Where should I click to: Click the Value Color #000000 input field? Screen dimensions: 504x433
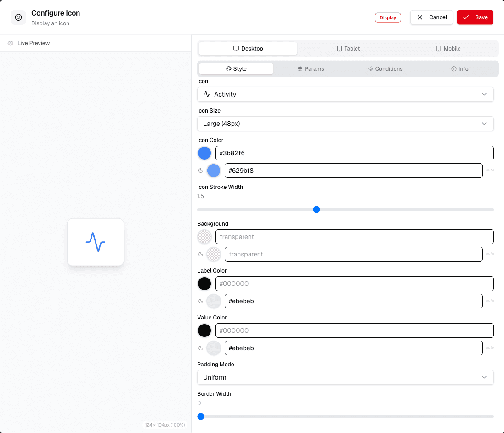355,330
